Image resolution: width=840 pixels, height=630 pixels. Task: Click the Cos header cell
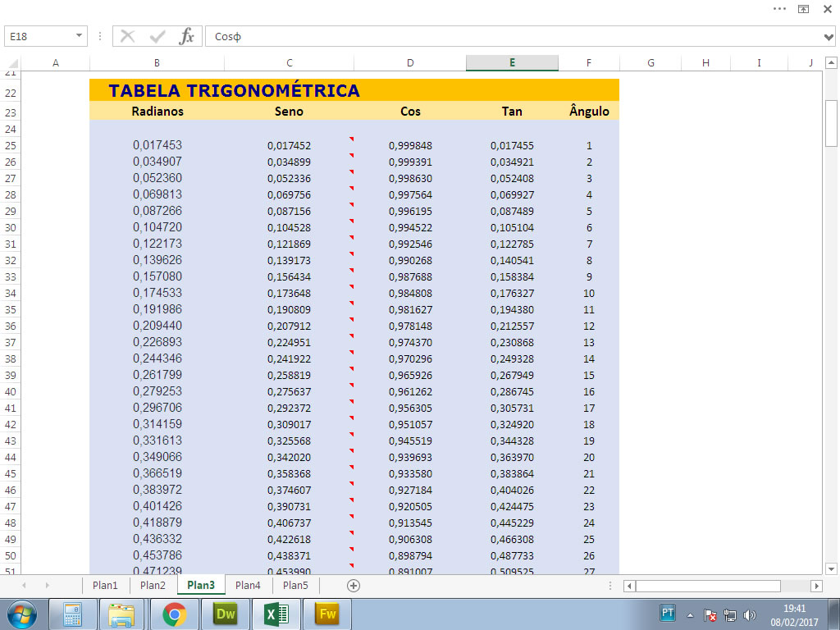[410, 112]
